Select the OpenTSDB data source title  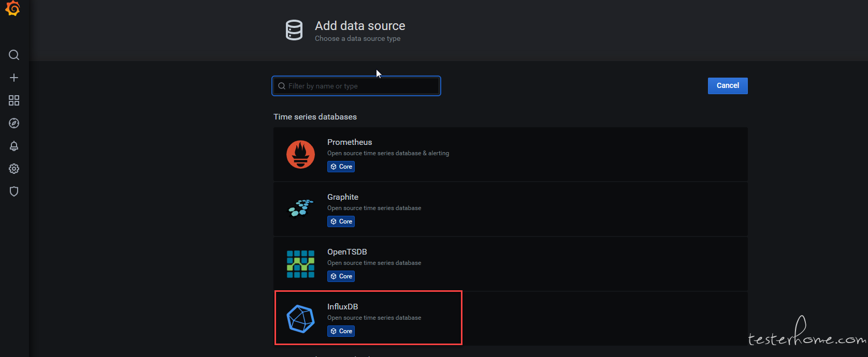347,252
